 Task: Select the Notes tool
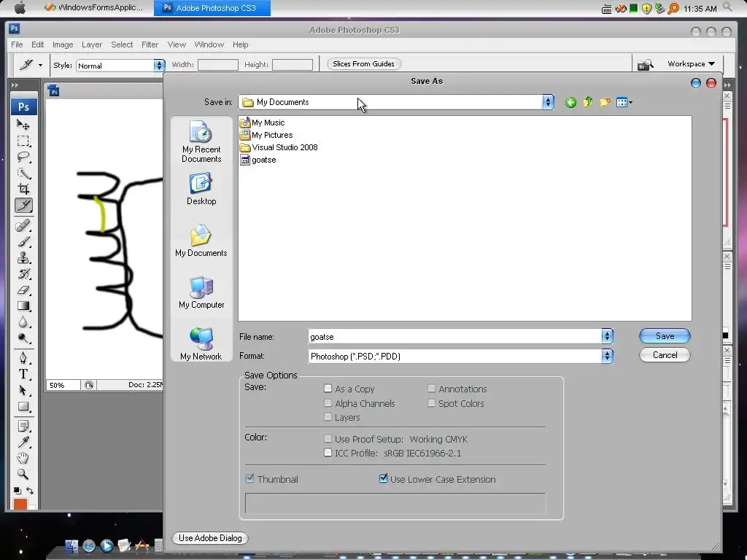pos(23,426)
